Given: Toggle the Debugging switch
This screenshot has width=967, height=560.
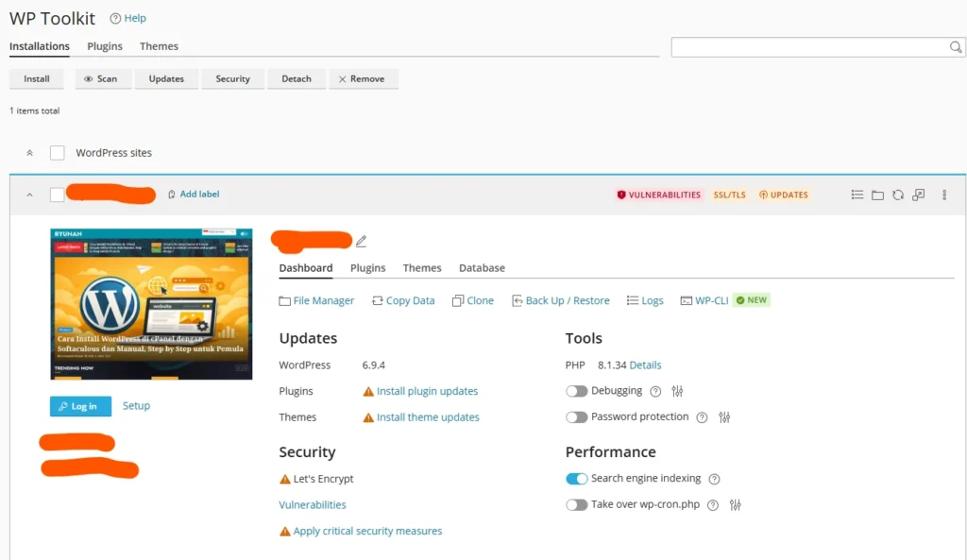Looking at the screenshot, I should tap(577, 391).
